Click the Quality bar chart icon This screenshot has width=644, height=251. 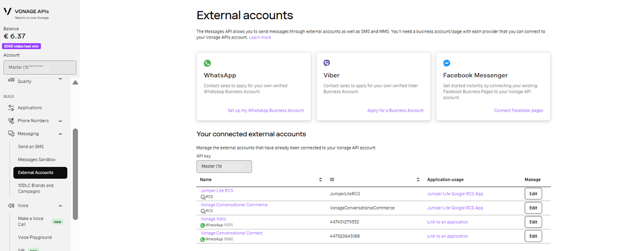pyautogui.click(x=11, y=80)
